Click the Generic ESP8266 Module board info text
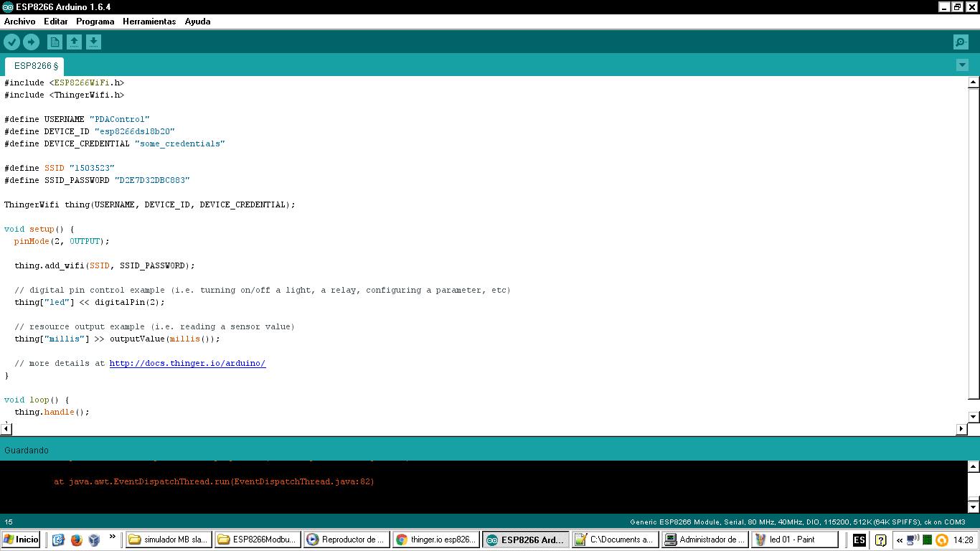980x551 pixels. [x=798, y=522]
